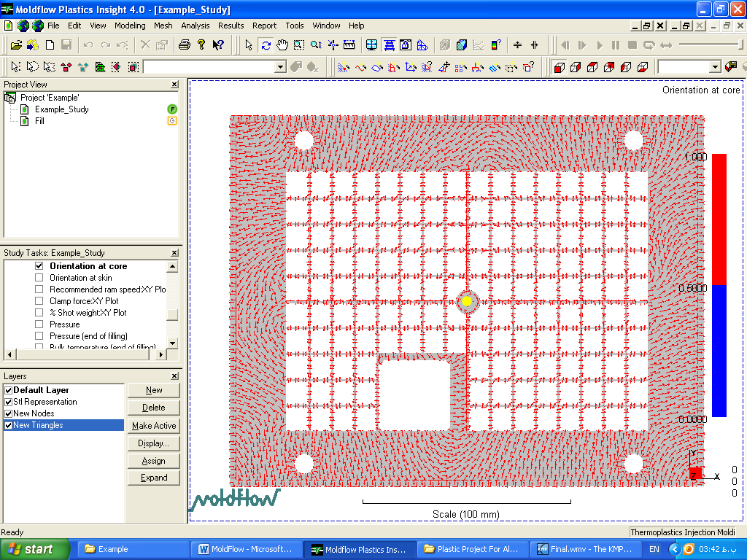The width and height of the screenshot is (747, 560).
Task: Toggle the Stl Representation layer checkbox
Action: coord(8,402)
